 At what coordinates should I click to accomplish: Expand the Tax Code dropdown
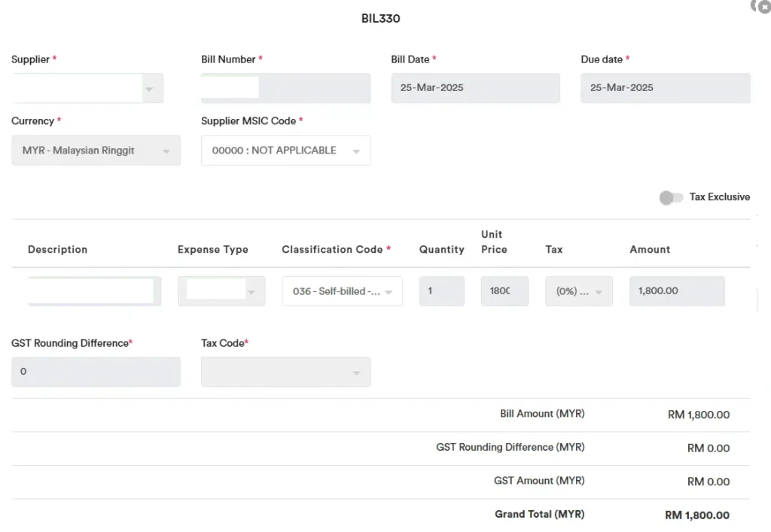(356, 372)
